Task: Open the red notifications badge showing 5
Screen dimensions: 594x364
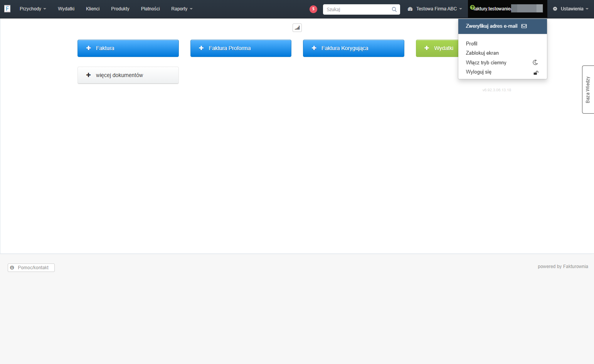Action: coord(313,9)
